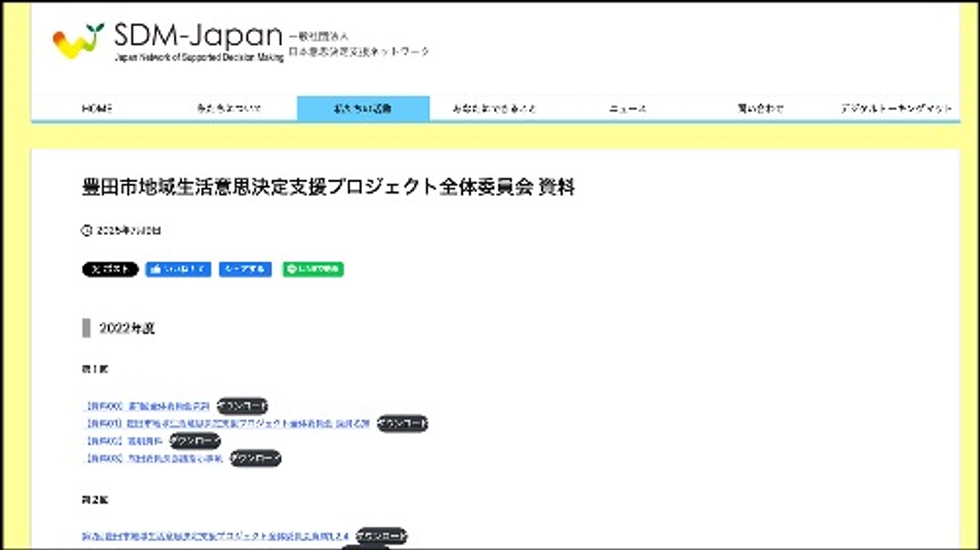Select the highlighted 私たちの活動 tab
This screenshot has height=550, width=980.
click(364, 107)
